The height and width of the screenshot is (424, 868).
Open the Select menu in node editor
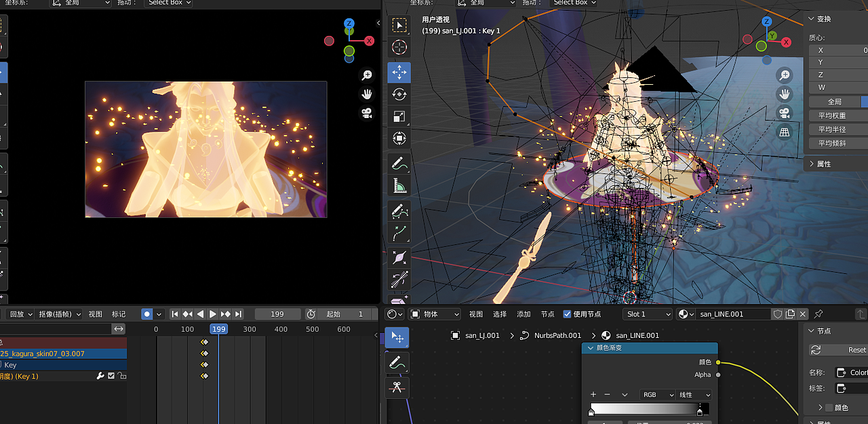pyautogui.click(x=500, y=314)
